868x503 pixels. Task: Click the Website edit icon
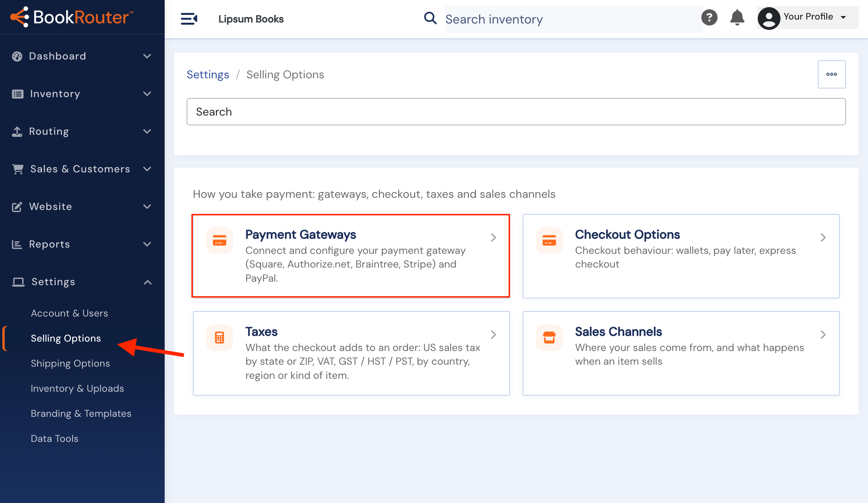(x=17, y=207)
